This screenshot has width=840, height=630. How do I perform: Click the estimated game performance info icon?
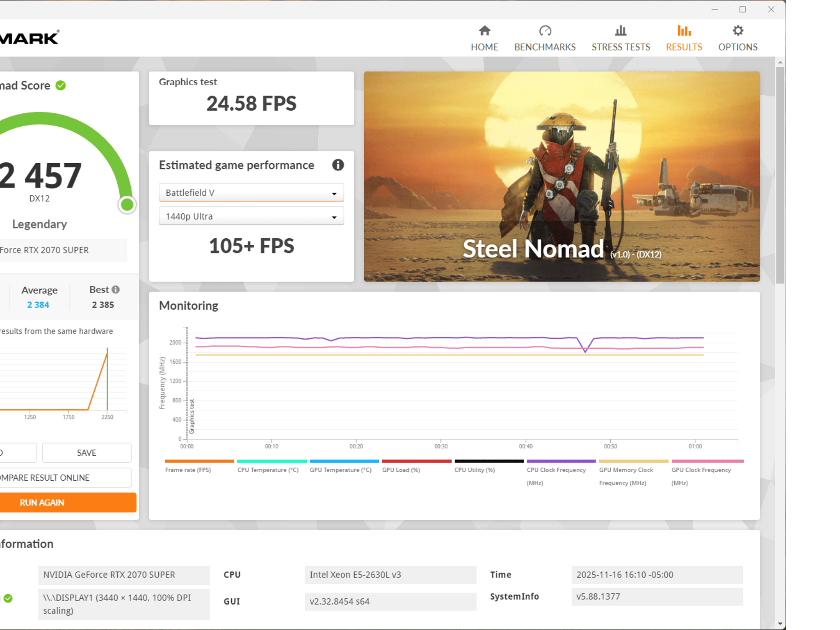point(338,165)
